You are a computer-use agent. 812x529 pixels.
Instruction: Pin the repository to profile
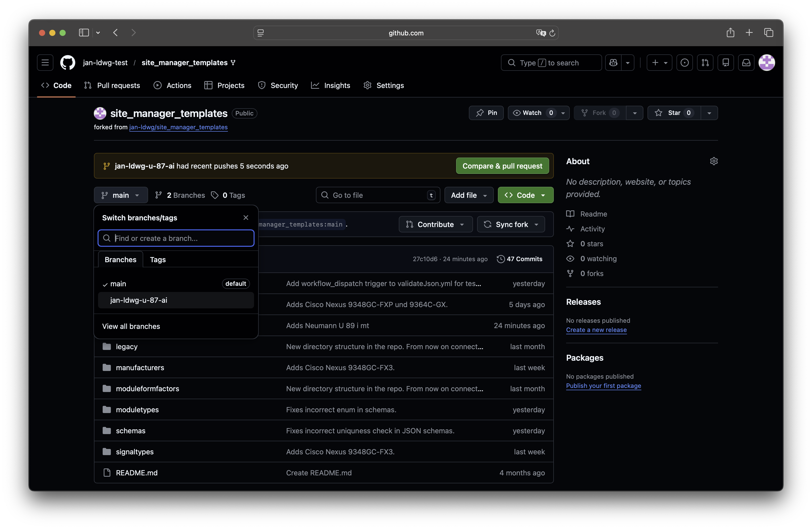click(x=486, y=113)
